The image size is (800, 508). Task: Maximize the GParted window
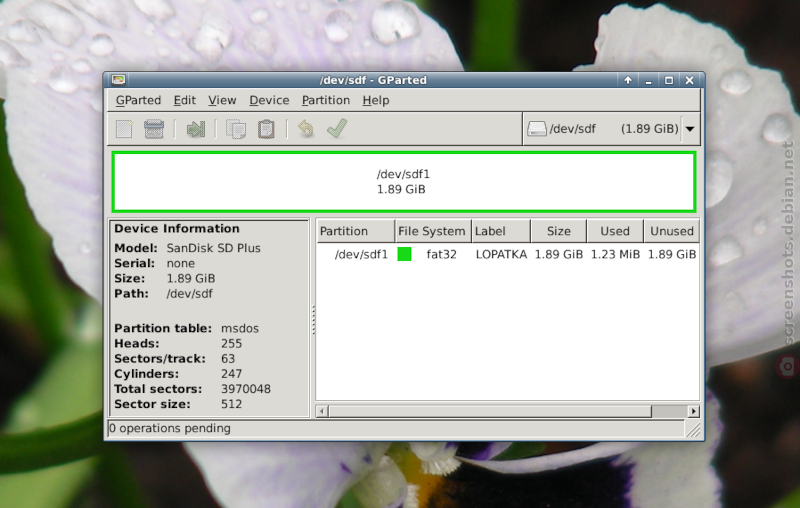(669, 80)
